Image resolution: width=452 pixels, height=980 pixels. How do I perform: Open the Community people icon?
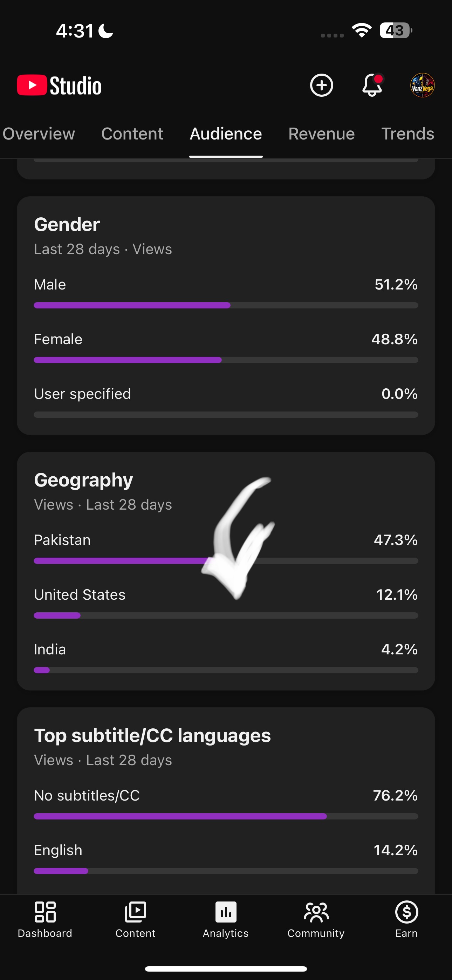tap(316, 912)
